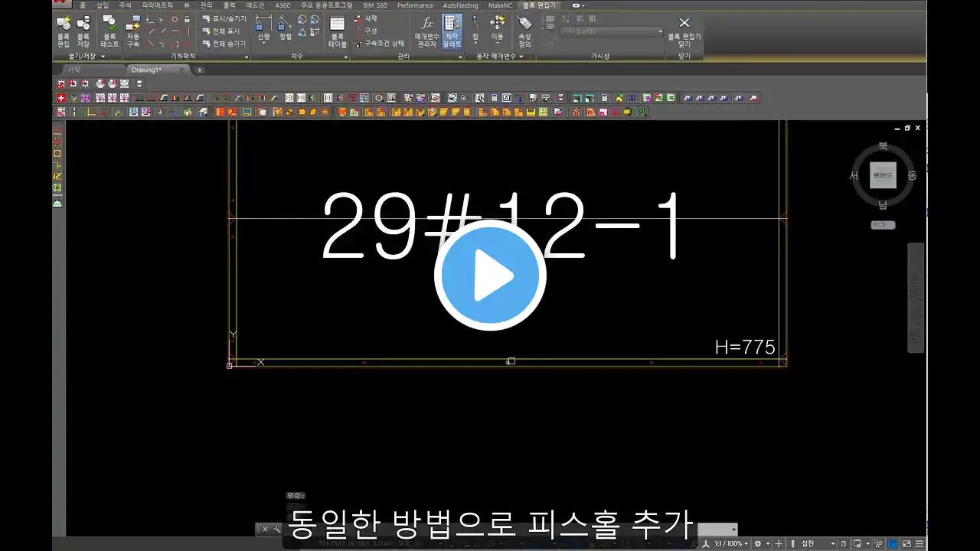980x551 pixels.
Task: Add a new drawing tab with plus
Action: (x=200, y=70)
